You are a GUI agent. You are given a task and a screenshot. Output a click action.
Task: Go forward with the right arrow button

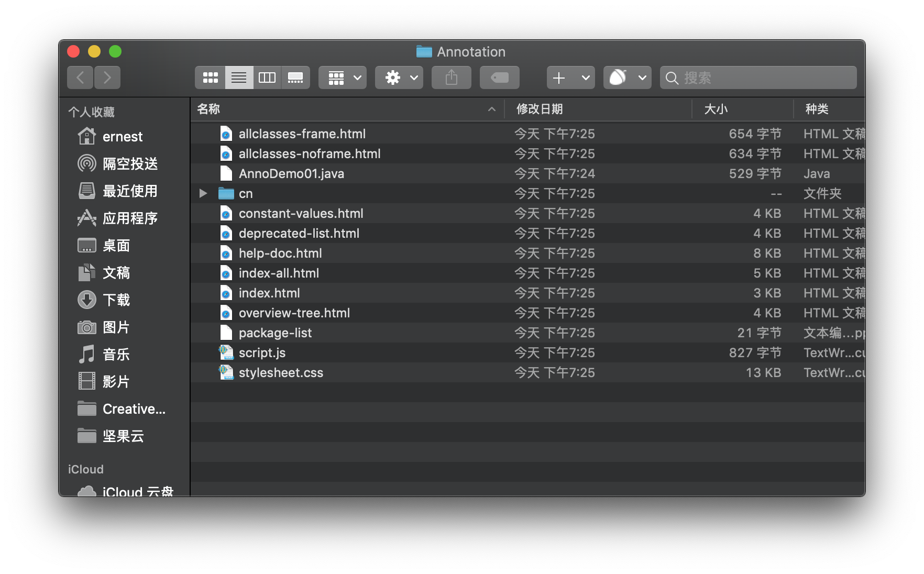tap(107, 78)
